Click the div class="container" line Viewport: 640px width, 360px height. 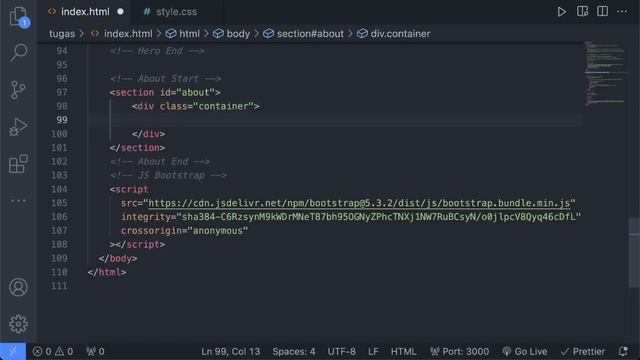(x=196, y=107)
